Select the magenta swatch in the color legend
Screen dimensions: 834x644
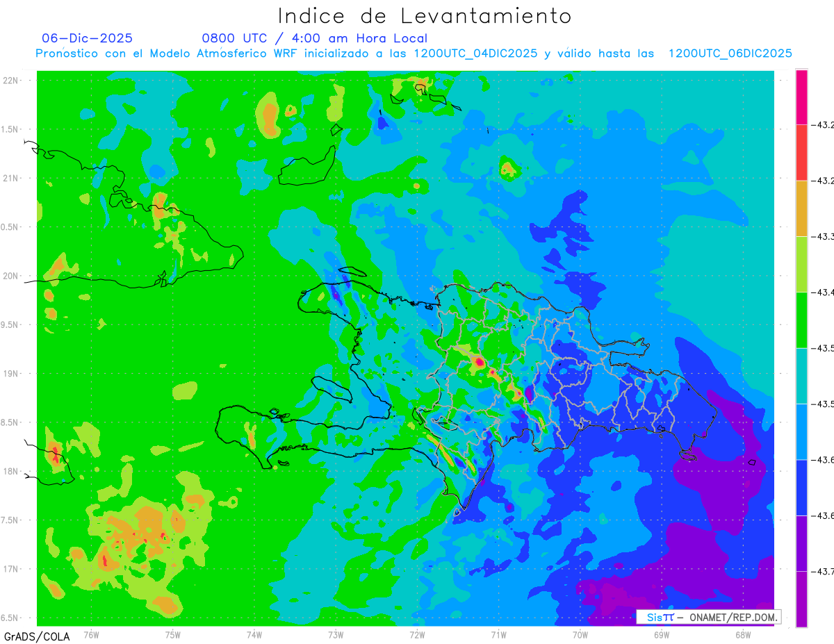[801, 97]
